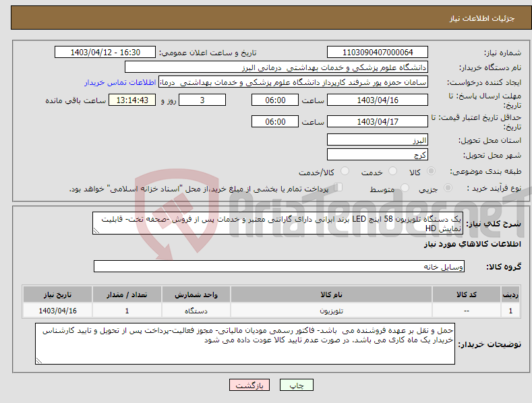Click the گروه کالا field وسایل خانه

tap(279, 267)
